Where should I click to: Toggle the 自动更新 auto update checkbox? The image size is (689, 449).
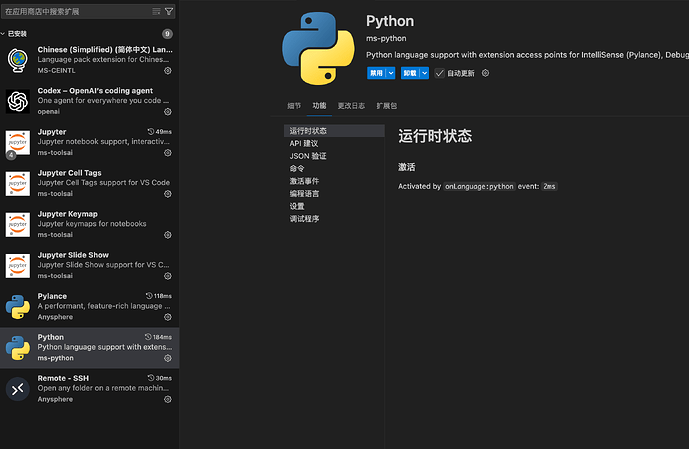[439, 73]
